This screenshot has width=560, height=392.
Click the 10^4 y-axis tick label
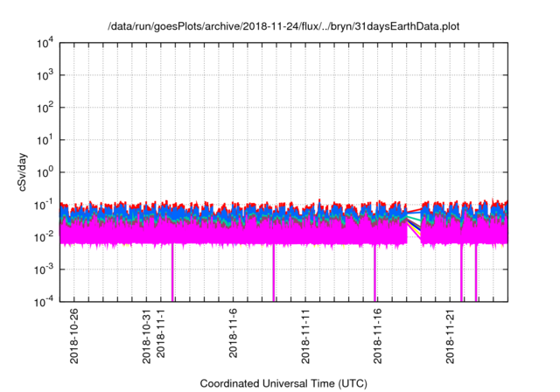coord(45,43)
